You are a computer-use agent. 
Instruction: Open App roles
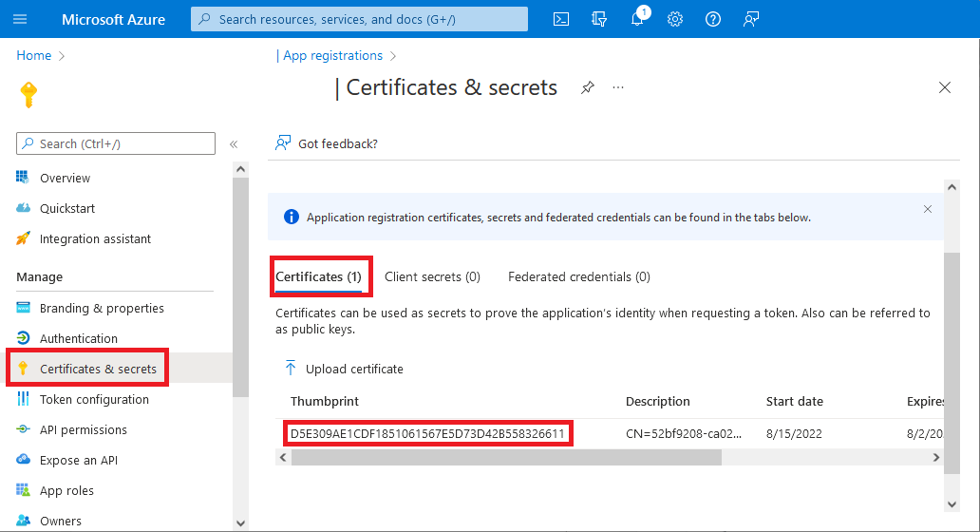point(66,491)
